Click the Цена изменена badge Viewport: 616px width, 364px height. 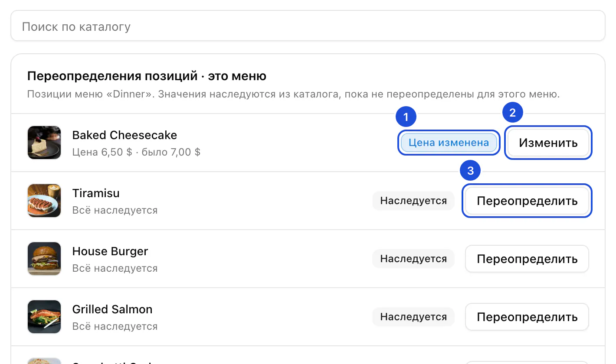pos(449,143)
